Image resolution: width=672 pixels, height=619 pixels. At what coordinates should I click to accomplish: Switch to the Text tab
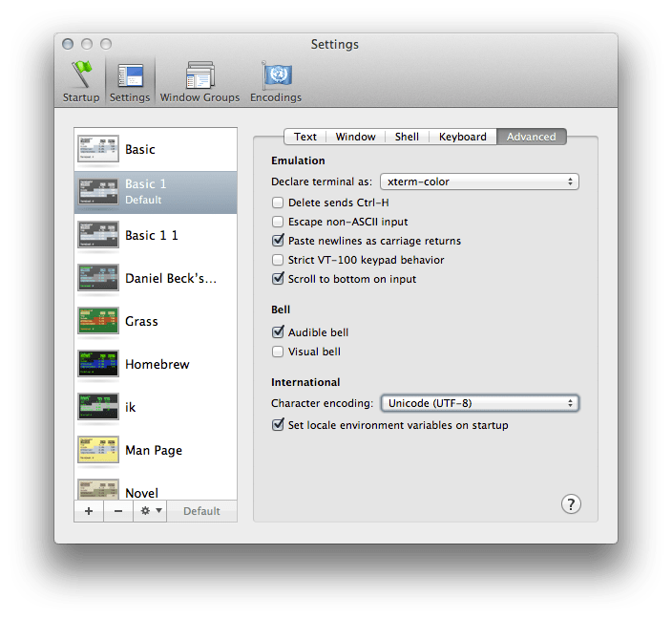(x=305, y=137)
